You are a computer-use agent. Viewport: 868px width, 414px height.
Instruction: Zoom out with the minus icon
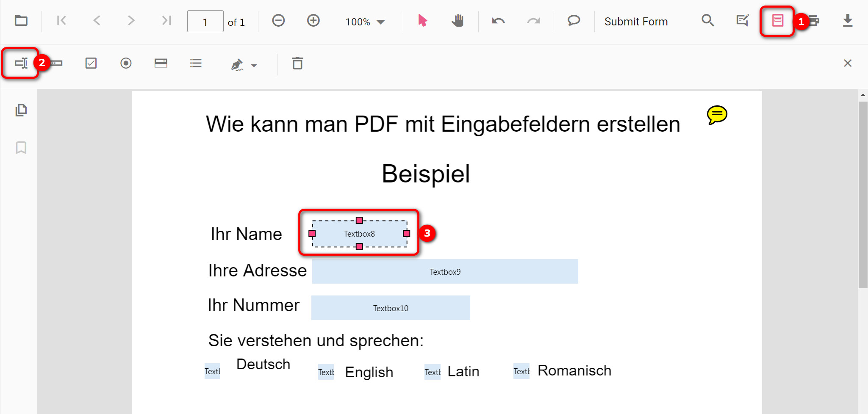click(x=278, y=20)
